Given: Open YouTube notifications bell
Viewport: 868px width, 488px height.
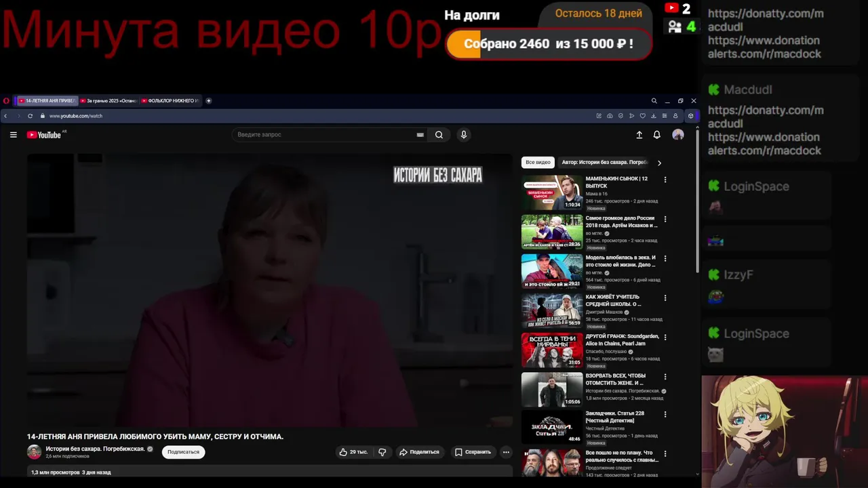Looking at the screenshot, I should click(656, 135).
